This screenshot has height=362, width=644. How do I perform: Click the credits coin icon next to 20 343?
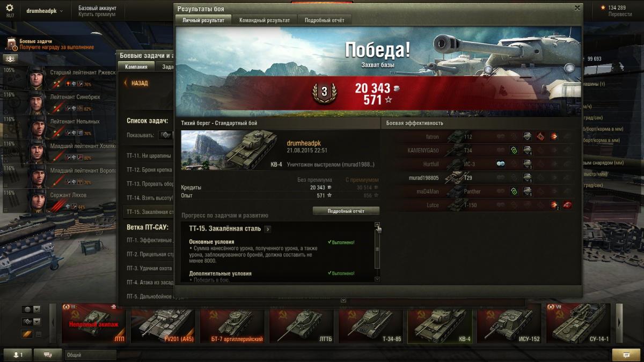tap(397, 88)
